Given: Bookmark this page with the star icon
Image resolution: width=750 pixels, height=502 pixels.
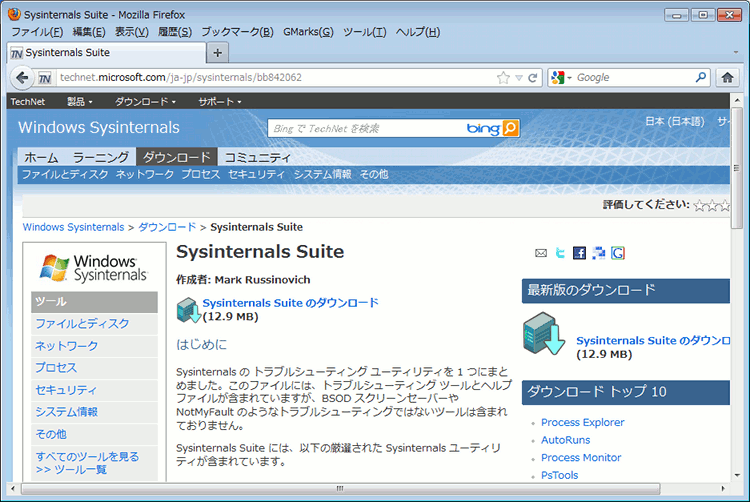Looking at the screenshot, I should pyautogui.click(x=503, y=77).
